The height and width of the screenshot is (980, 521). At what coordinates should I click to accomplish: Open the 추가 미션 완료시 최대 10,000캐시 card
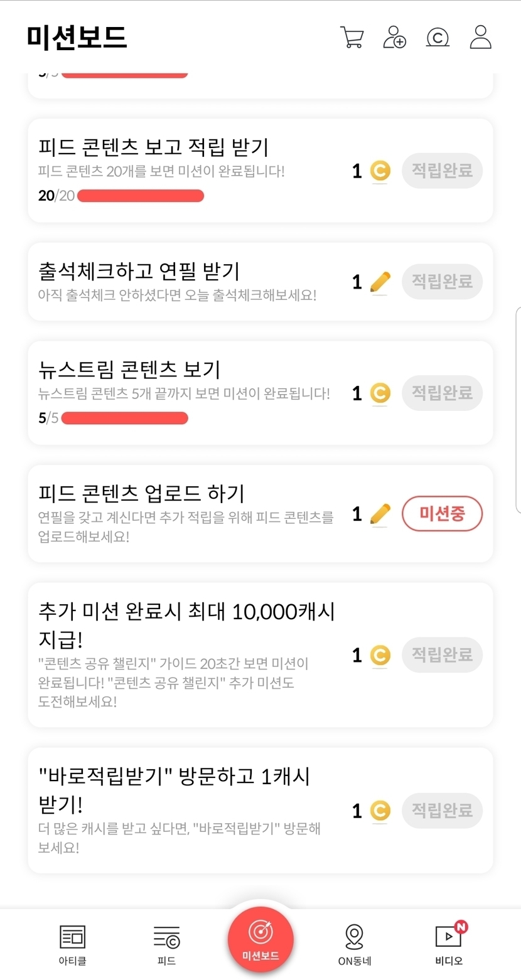pos(188,654)
